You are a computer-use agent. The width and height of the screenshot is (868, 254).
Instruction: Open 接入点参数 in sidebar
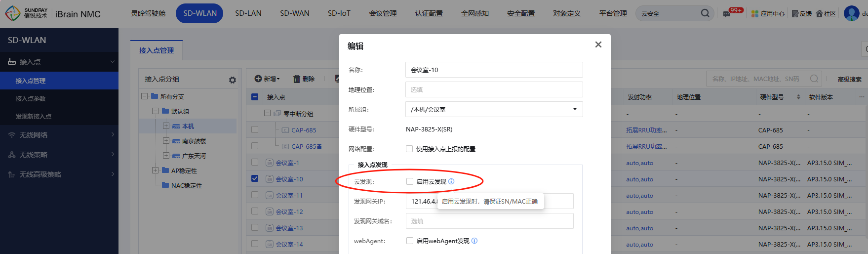click(x=31, y=98)
